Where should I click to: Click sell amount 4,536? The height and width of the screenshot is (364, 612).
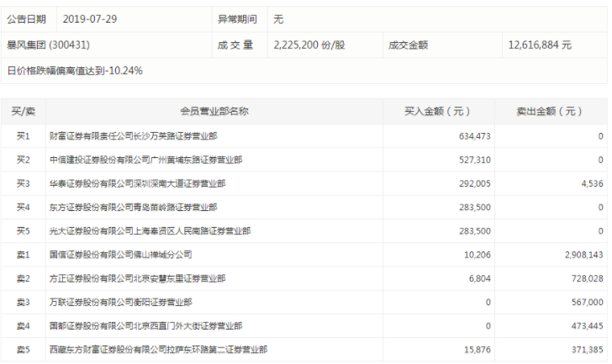[x=592, y=184]
